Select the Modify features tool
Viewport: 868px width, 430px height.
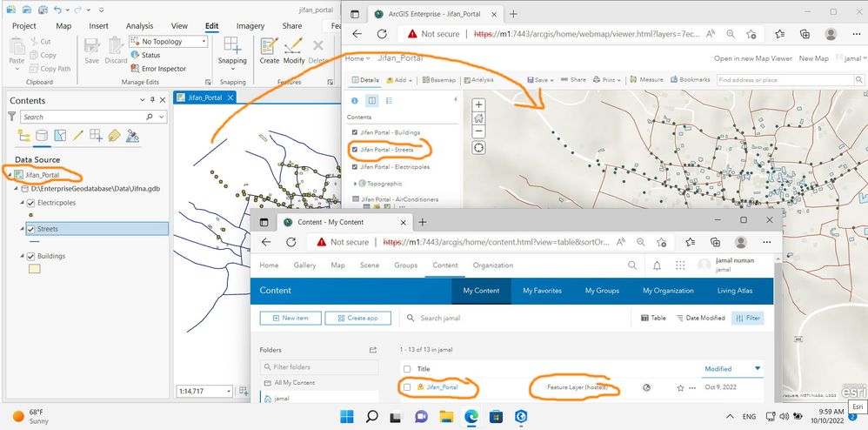click(x=293, y=50)
